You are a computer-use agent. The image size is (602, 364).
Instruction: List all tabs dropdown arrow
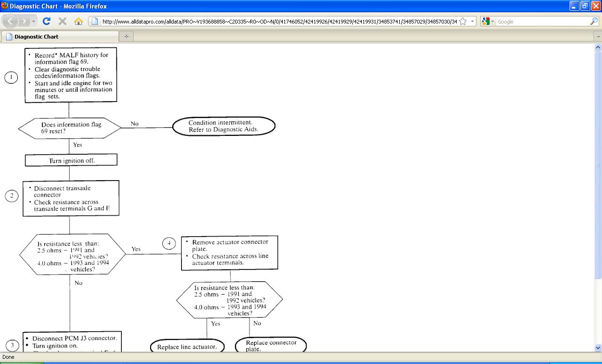598,37
